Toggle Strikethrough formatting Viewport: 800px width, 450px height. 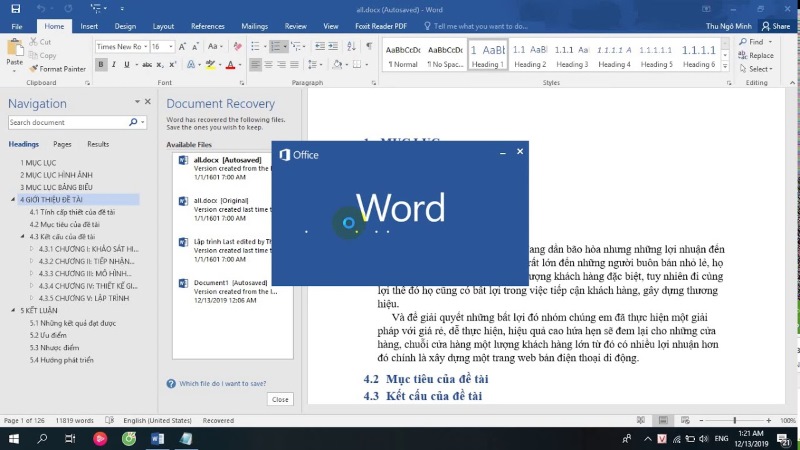point(147,65)
